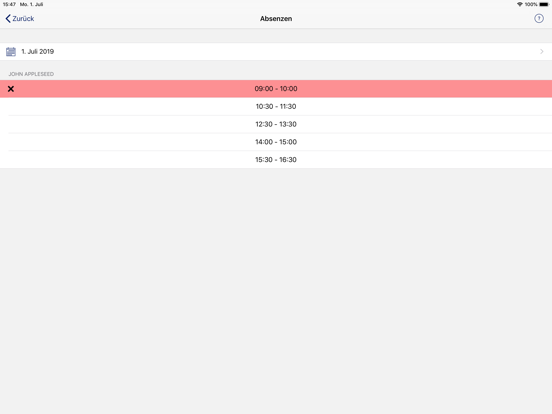This screenshot has height=414, width=552.
Task: Tap the status bar clock 15:47
Action: 9,4
